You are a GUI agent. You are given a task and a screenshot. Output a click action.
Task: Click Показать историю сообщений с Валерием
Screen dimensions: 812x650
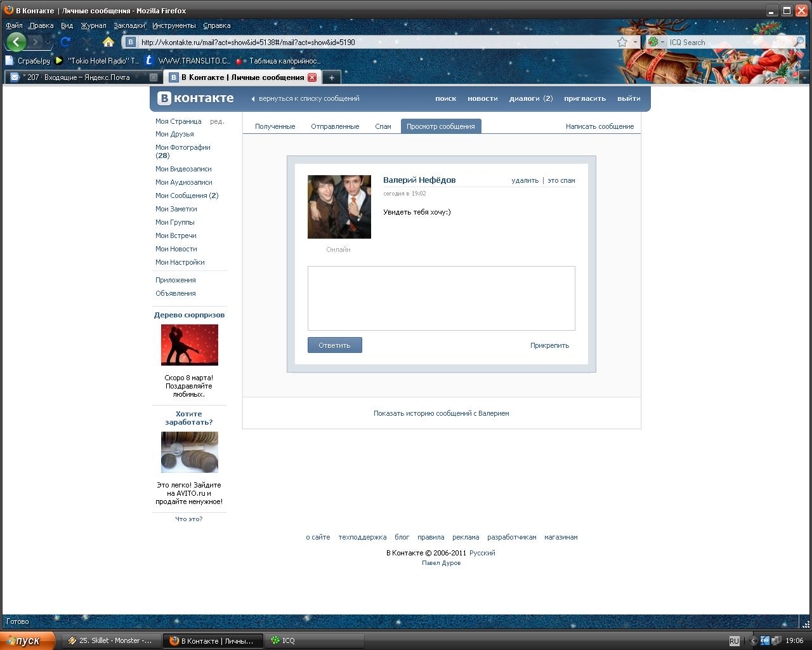[x=441, y=413]
